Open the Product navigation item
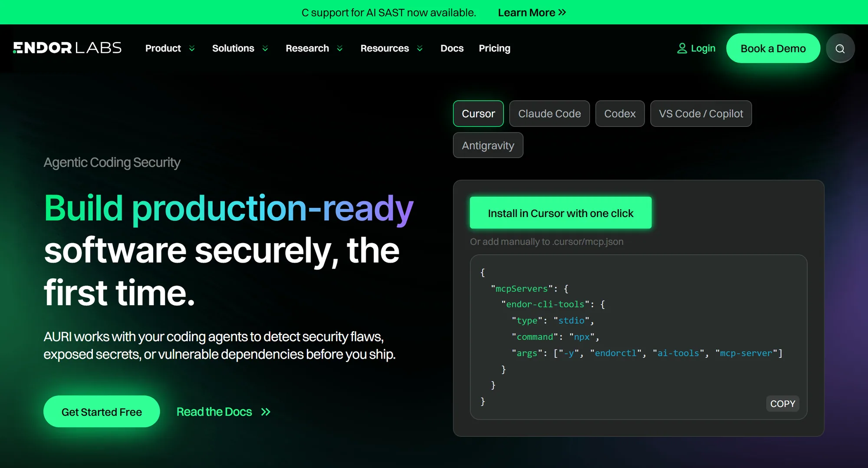 click(163, 48)
